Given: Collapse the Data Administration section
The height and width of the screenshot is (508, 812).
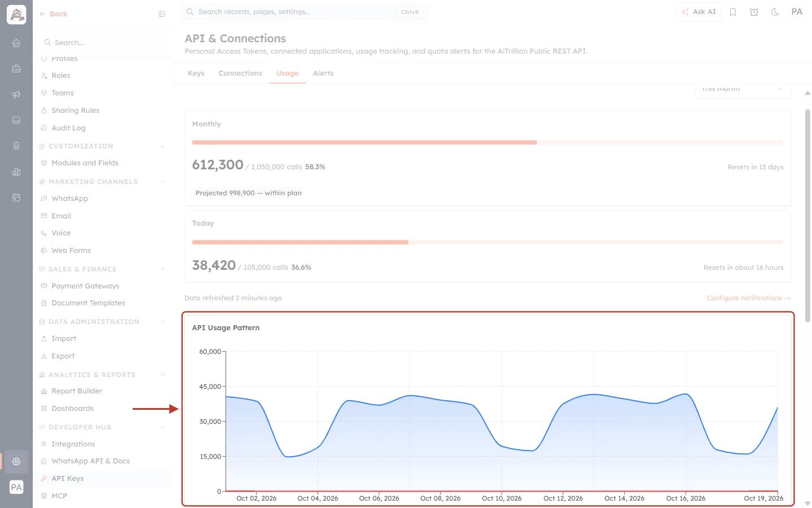Looking at the screenshot, I should (162, 322).
